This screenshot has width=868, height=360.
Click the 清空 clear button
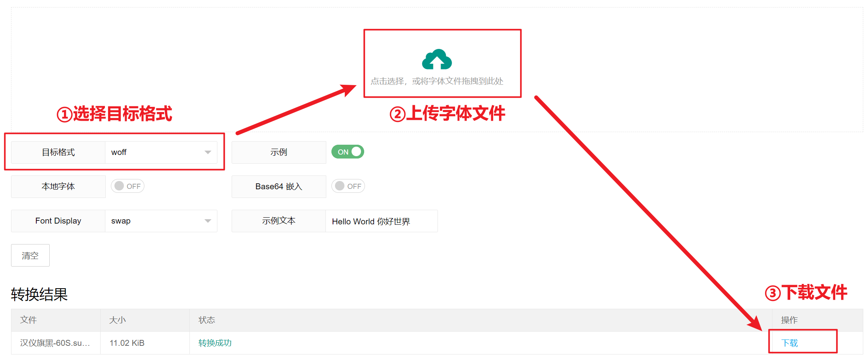pos(30,255)
